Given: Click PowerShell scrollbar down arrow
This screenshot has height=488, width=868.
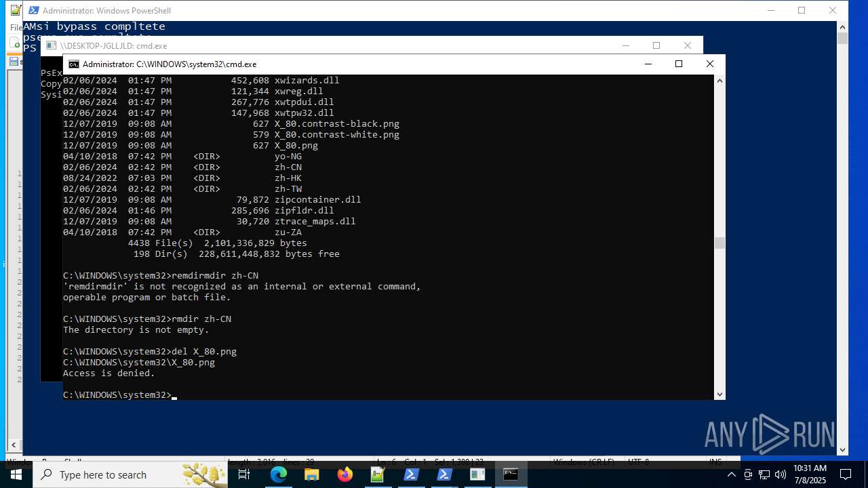Looking at the screenshot, I should click(x=842, y=449).
